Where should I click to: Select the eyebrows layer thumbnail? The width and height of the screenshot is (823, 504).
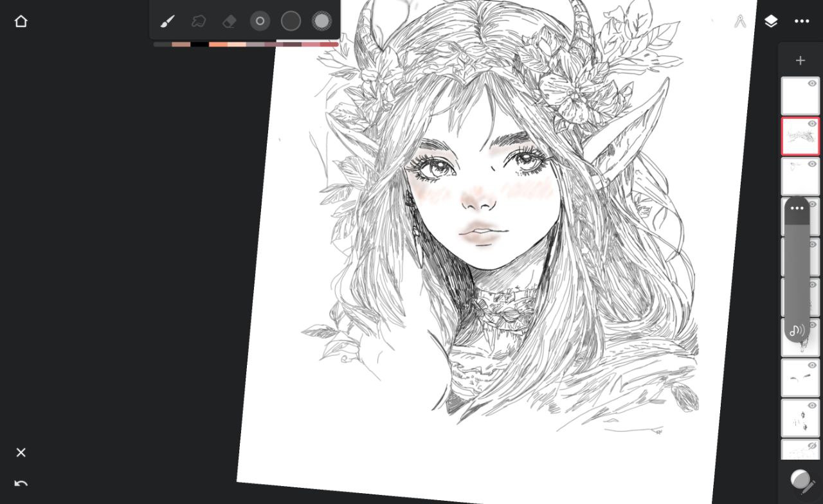(x=797, y=379)
